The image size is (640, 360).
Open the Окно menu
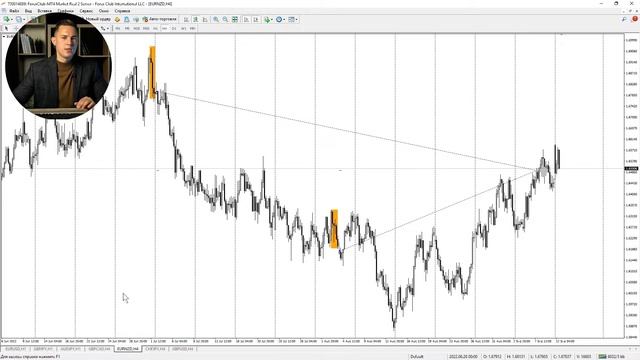point(104,11)
